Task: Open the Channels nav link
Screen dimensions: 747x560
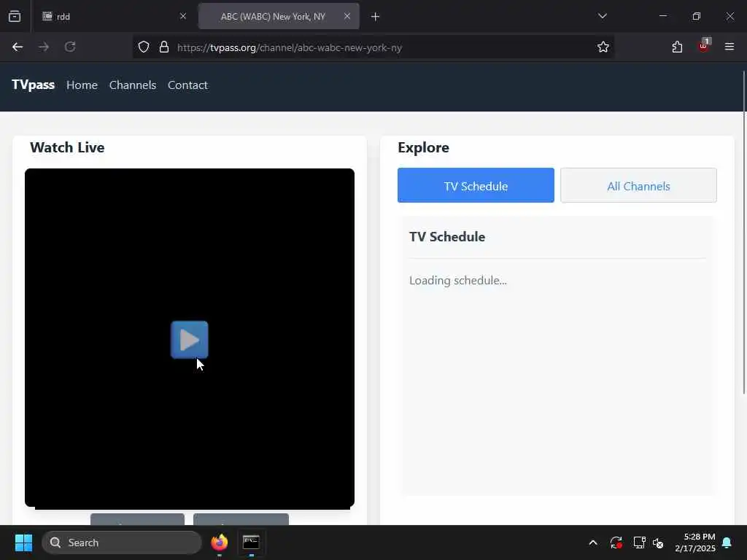Action: point(133,85)
